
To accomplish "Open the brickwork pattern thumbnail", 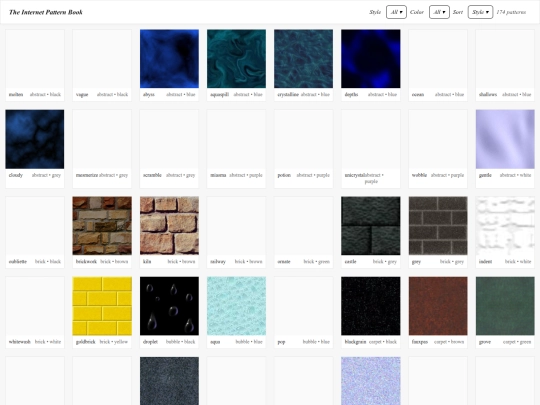I will coord(102,226).
